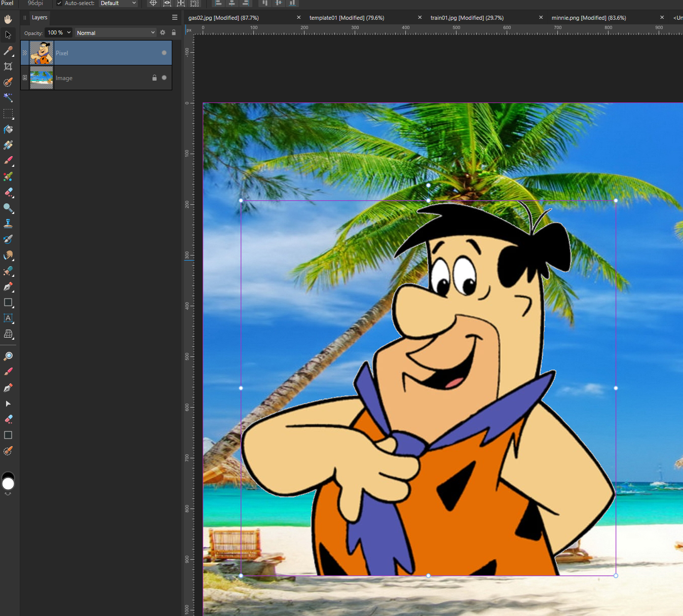Toggle visibility of the Image layer

tap(164, 78)
